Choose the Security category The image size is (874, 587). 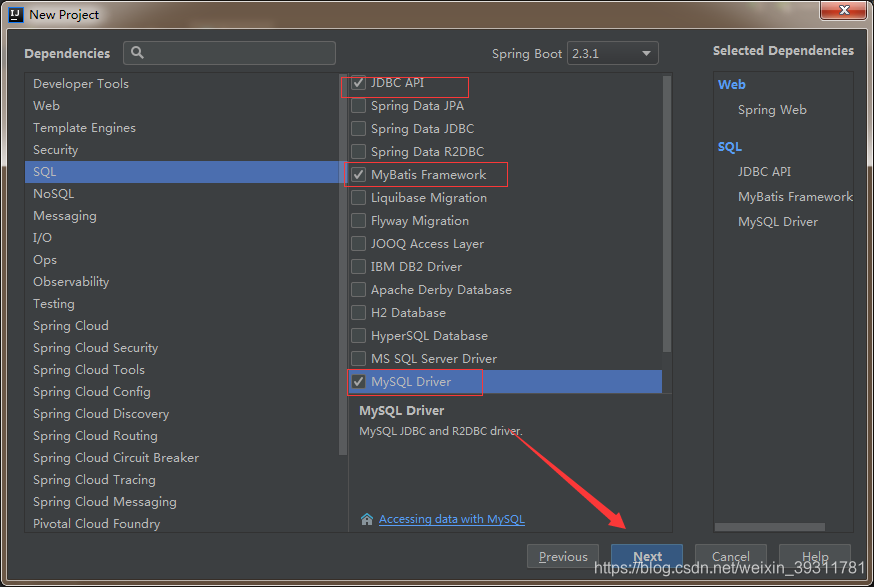click(182, 149)
